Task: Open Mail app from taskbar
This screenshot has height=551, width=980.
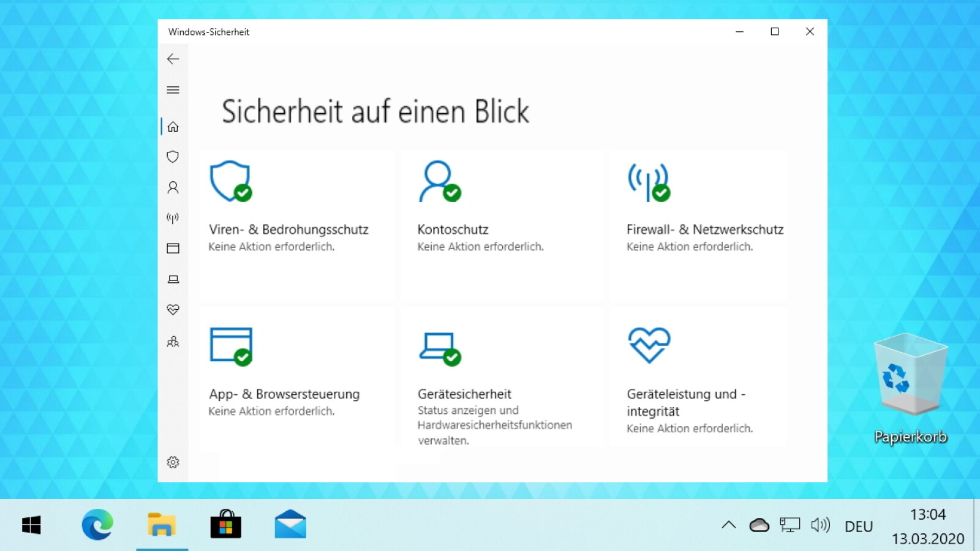Action: point(290,525)
